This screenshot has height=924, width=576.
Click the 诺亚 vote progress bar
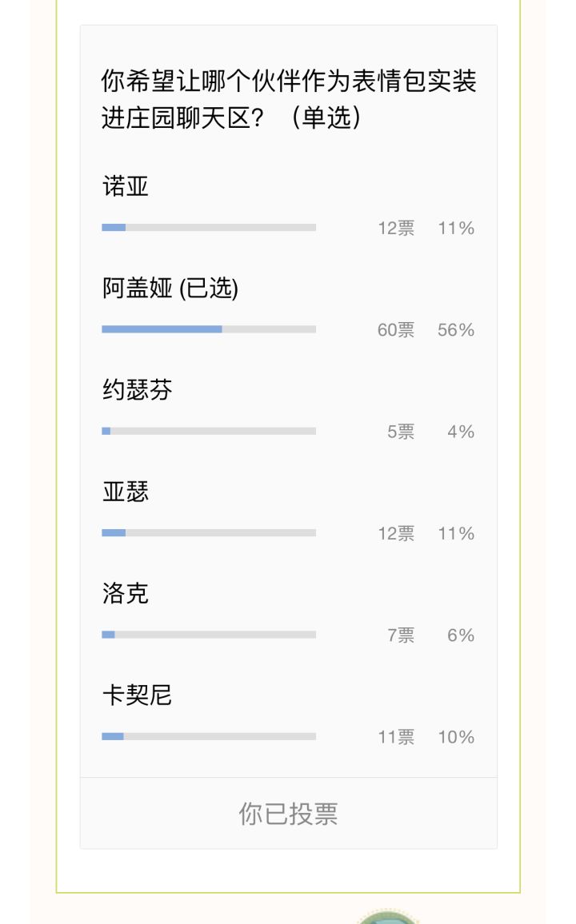click(209, 228)
